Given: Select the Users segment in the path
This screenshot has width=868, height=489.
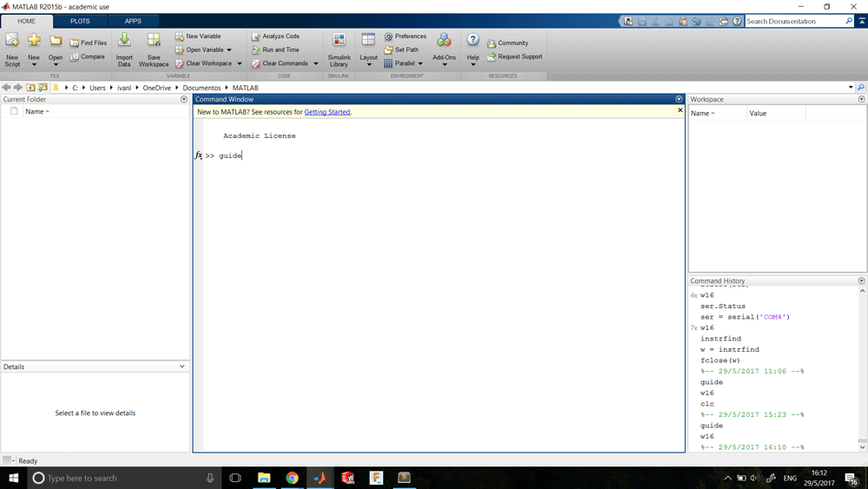Looking at the screenshot, I should pos(97,88).
